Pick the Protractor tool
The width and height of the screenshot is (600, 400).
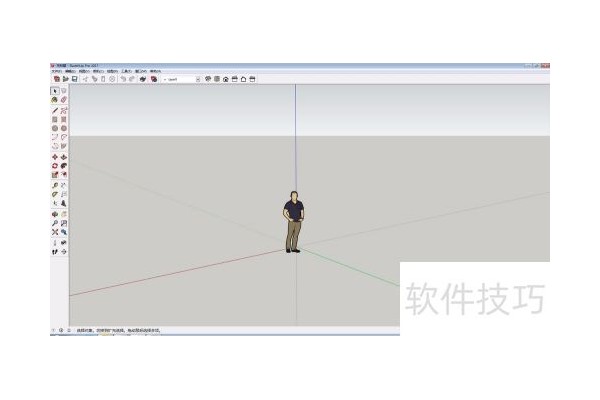click(x=55, y=194)
